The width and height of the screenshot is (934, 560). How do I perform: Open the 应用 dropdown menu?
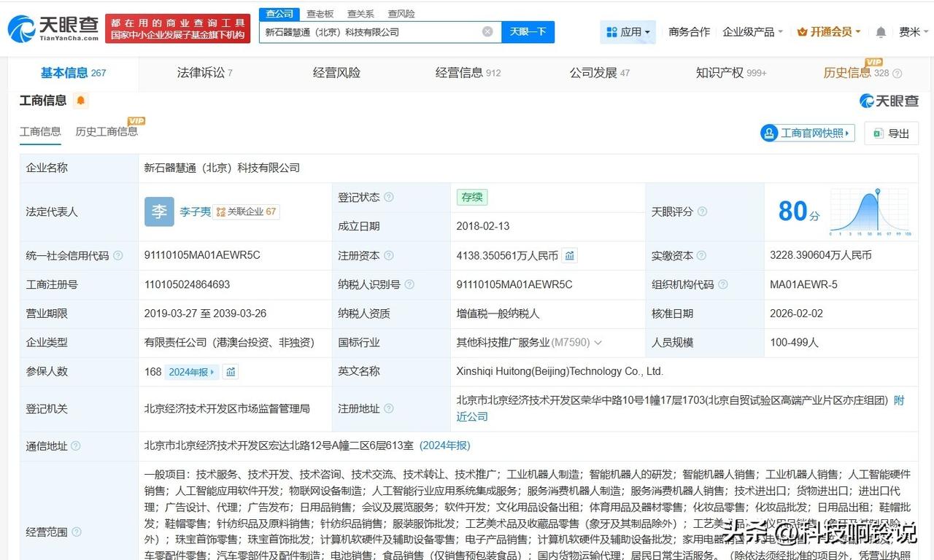pyautogui.click(x=628, y=32)
